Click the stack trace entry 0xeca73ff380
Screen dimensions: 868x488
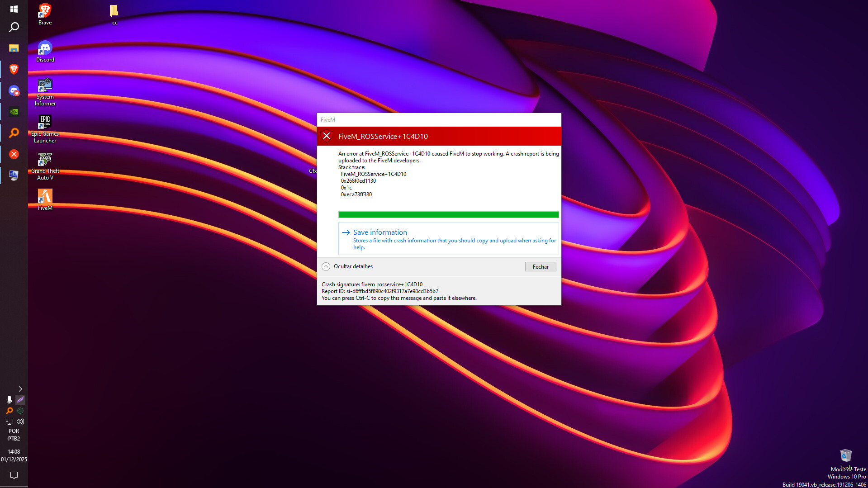[356, 194]
